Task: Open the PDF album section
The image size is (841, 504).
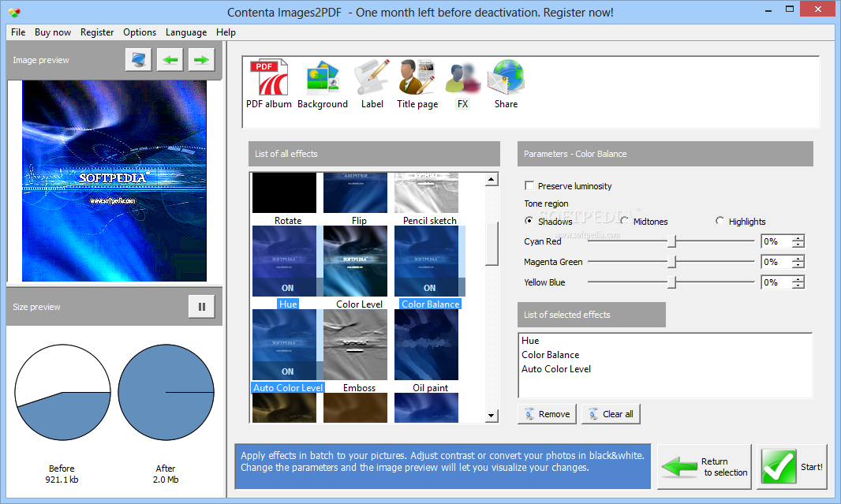Action: click(269, 84)
